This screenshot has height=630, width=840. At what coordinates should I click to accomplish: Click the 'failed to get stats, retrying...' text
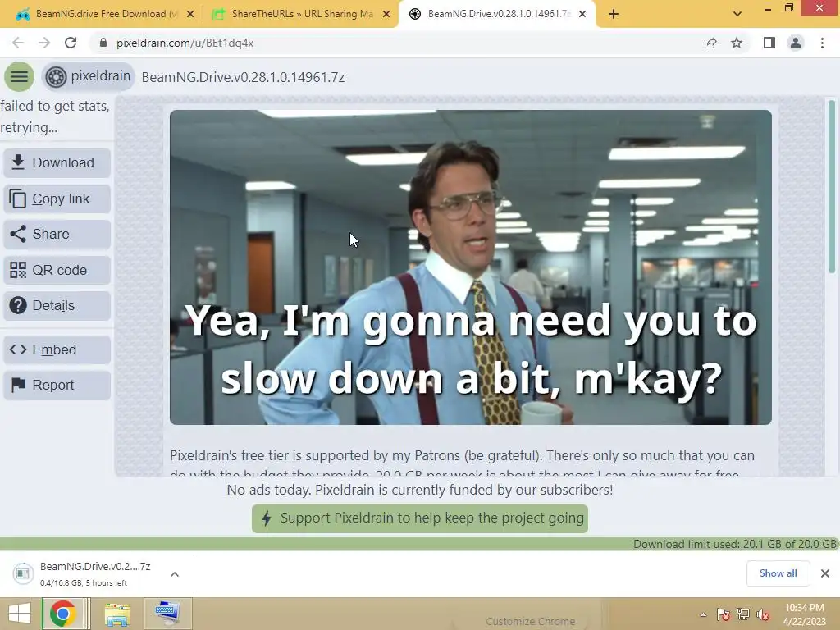tap(55, 116)
